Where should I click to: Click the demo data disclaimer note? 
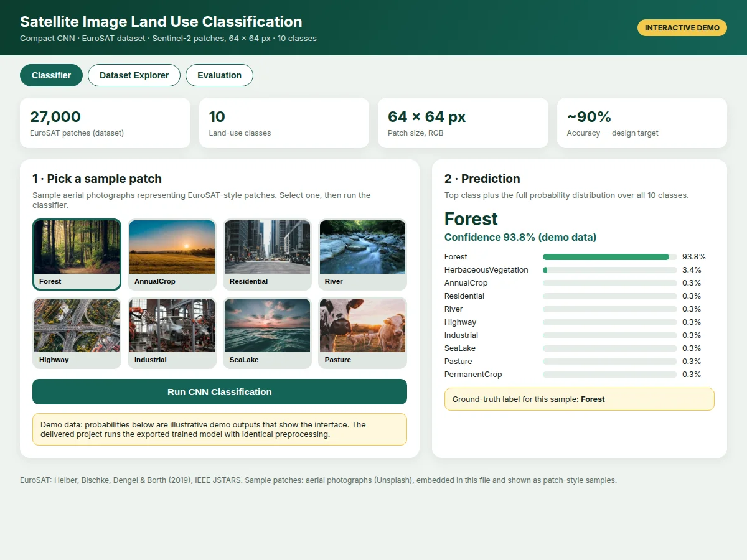220,429
